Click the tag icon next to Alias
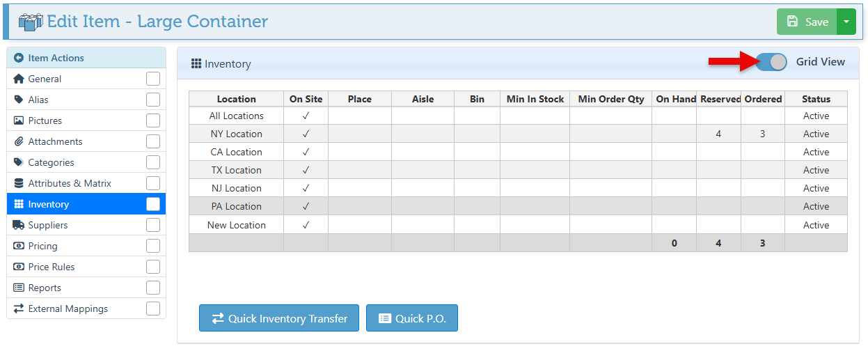The height and width of the screenshot is (351, 868). [x=19, y=100]
